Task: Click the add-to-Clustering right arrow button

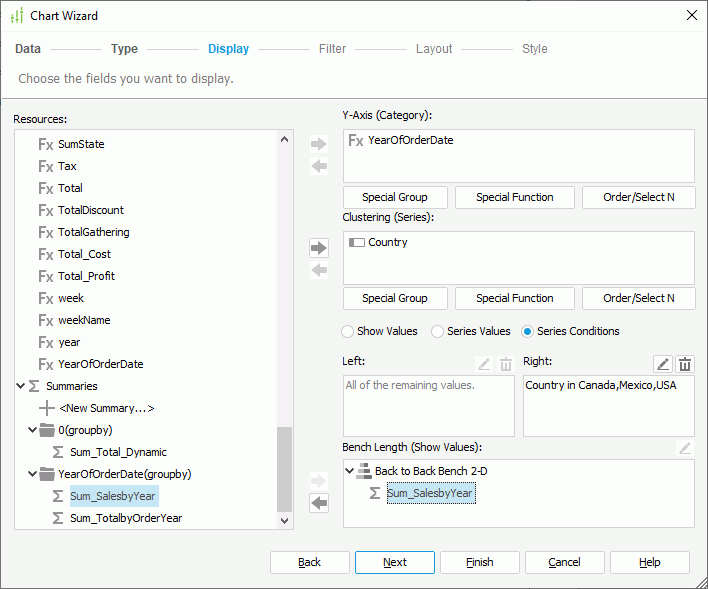Action: click(319, 248)
